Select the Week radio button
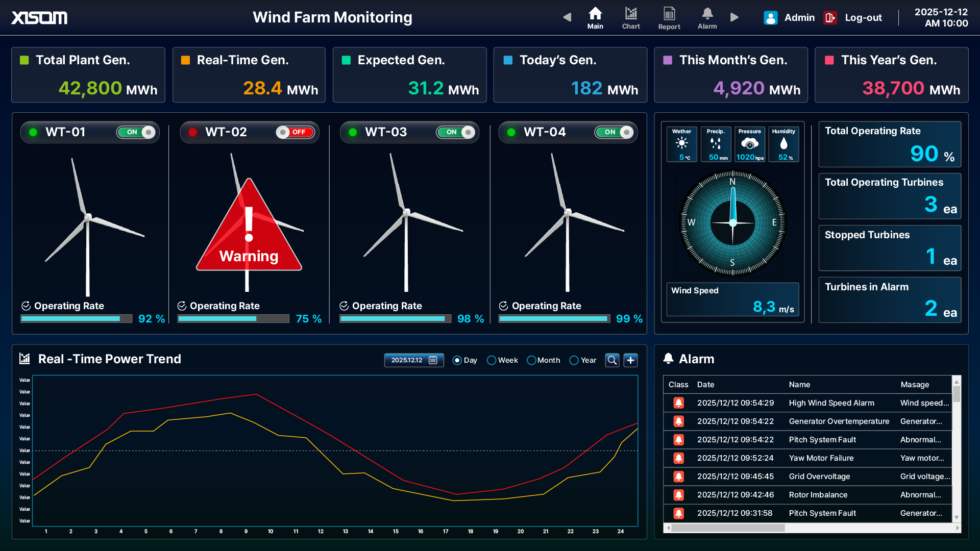This screenshot has width=980, height=551. click(x=492, y=360)
